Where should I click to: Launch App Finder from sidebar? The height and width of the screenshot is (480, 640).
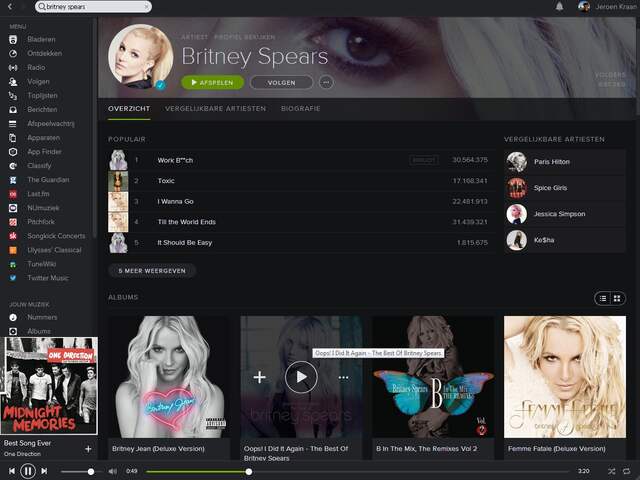pyautogui.click(x=44, y=151)
